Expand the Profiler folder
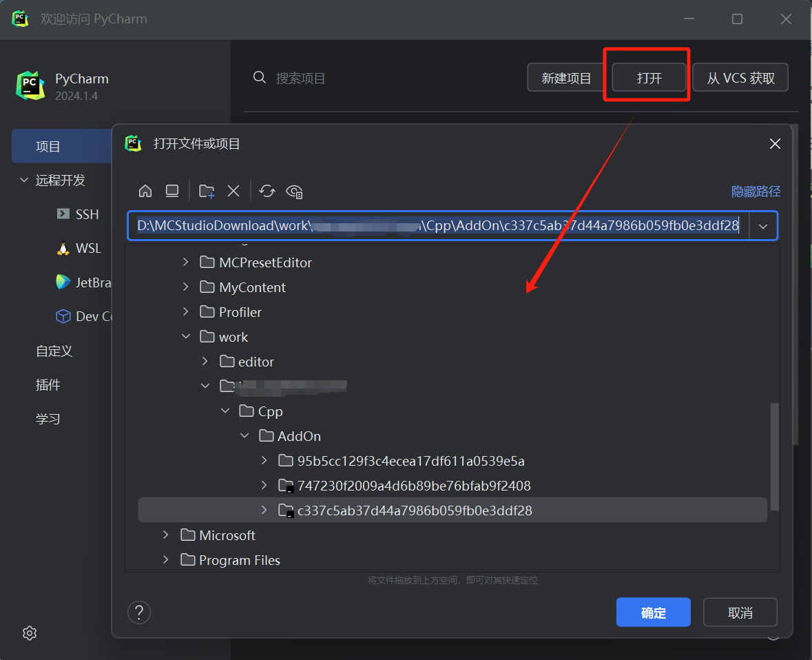The width and height of the screenshot is (812, 660). tap(185, 311)
